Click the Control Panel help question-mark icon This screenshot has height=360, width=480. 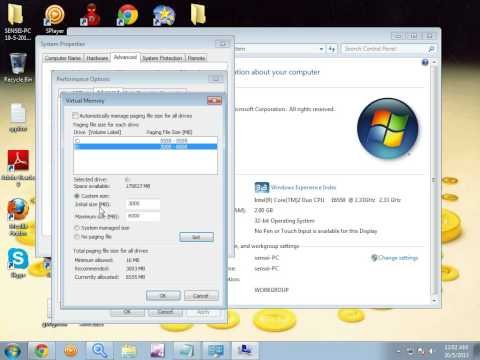[x=425, y=62]
